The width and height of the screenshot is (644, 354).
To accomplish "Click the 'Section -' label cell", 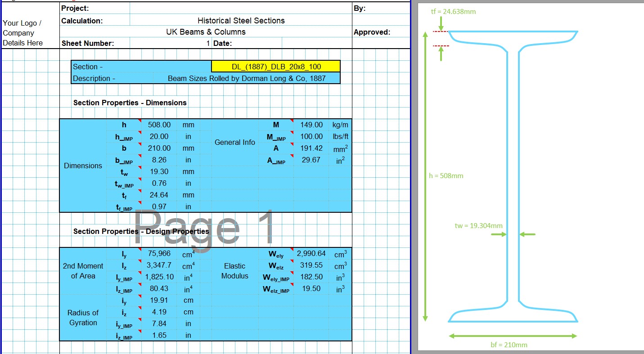I will click(x=142, y=67).
